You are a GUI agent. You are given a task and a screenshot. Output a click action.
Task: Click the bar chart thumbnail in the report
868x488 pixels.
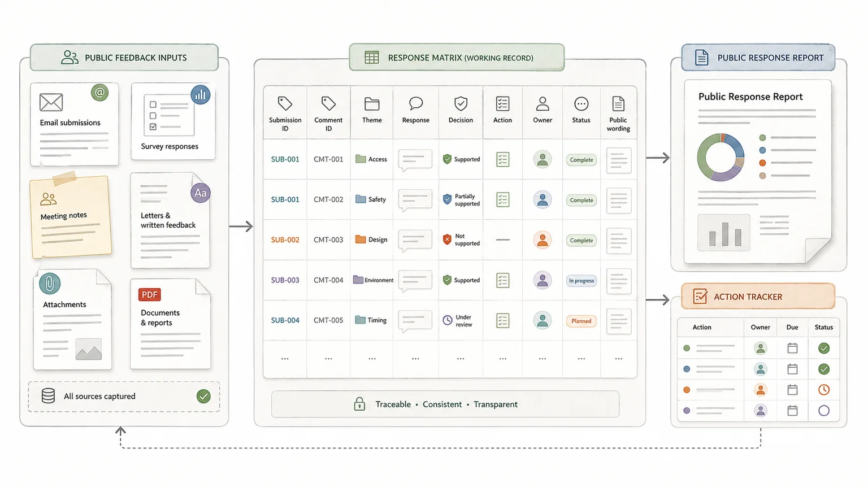click(724, 232)
